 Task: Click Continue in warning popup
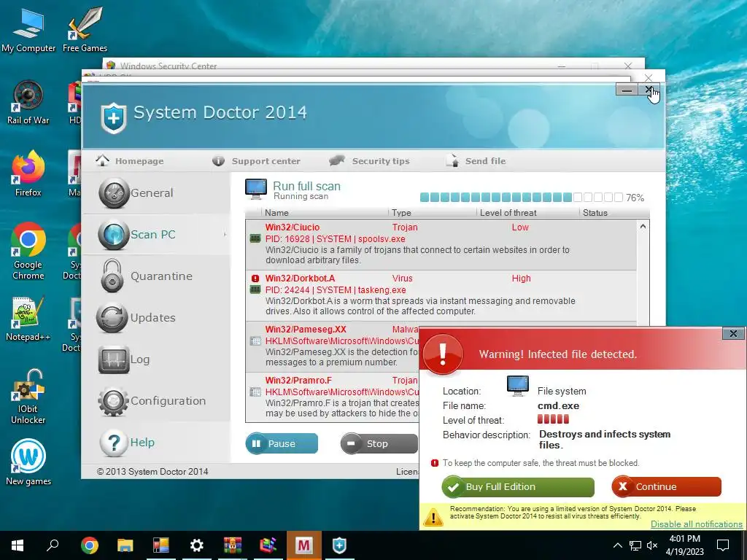pyautogui.click(x=667, y=486)
